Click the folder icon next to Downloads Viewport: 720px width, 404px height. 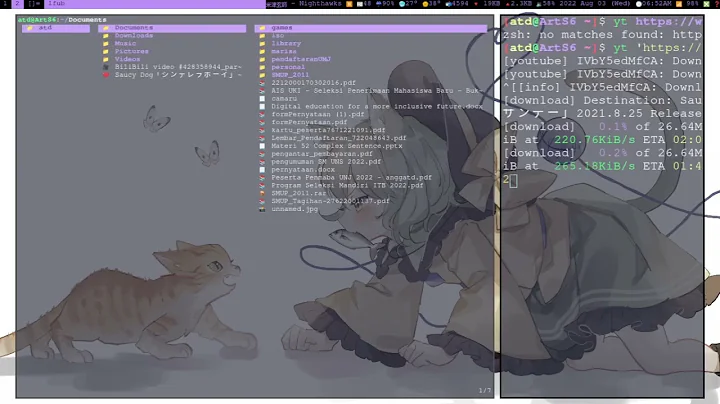[x=106, y=36]
